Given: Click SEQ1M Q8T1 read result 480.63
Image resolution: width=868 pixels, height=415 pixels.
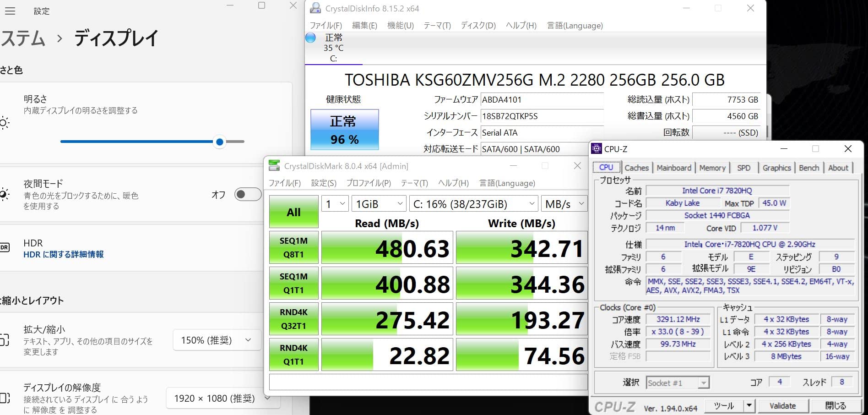Looking at the screenshot, I should tap(387, 247).
